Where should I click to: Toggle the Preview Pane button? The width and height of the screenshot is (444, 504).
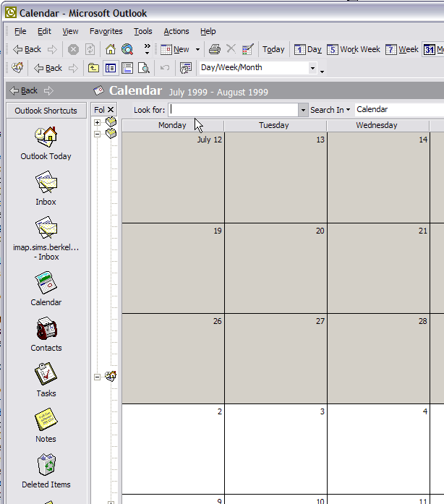click(x=127, y=68)
